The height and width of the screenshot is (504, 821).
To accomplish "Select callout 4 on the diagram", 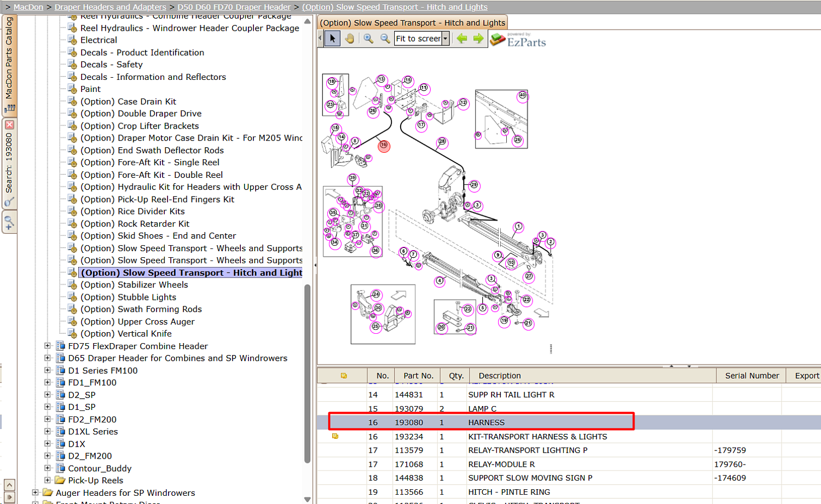I will 440,281.
